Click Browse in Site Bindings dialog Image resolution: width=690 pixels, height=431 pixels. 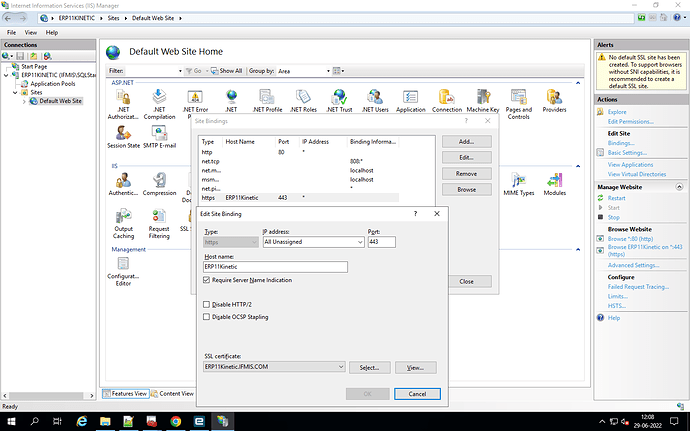tap(466, 189)
